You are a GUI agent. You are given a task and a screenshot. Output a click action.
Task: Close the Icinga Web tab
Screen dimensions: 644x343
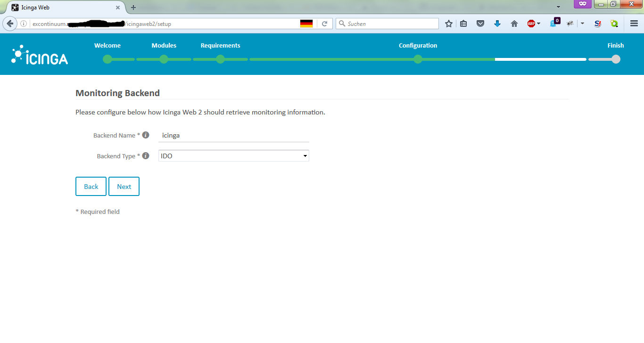click(x=118, y=8)
